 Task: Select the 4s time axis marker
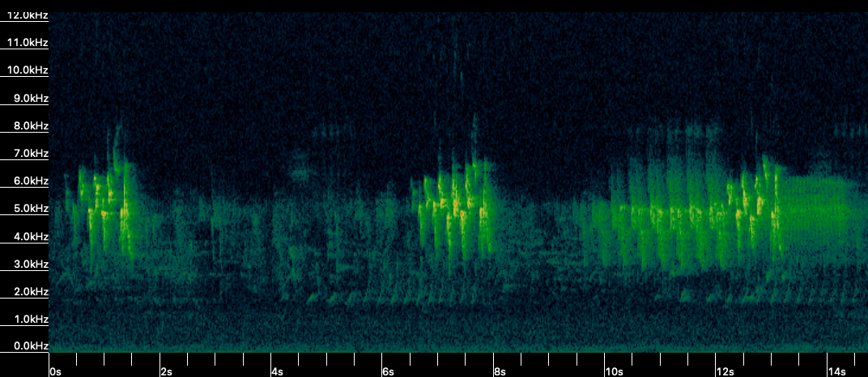coord(278,371)
